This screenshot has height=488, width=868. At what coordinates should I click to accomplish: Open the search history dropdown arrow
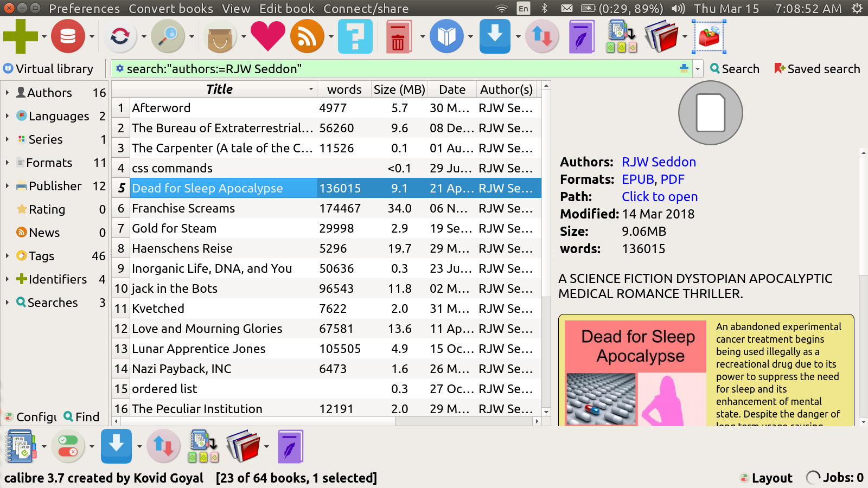[698, 69]
